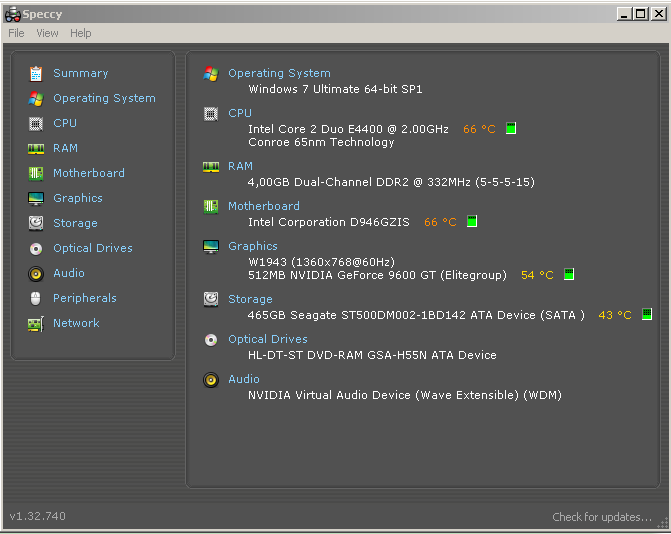The image size is (671, 534).
Task: Select Graphics in the sidebar
Action: pos(78,198)
